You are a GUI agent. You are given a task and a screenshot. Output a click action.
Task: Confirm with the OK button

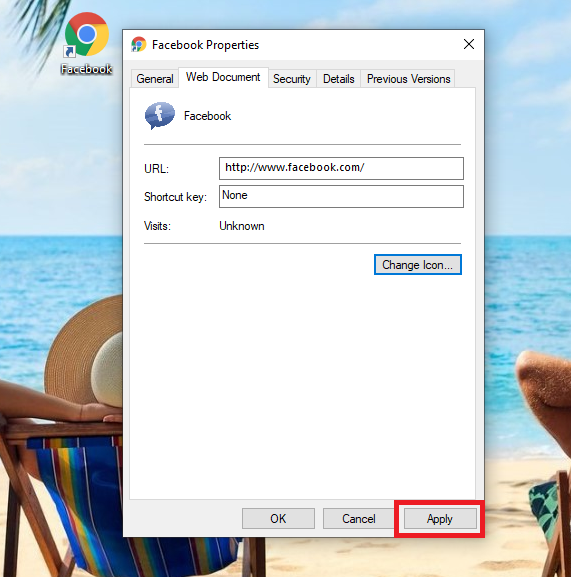[278, 518]
